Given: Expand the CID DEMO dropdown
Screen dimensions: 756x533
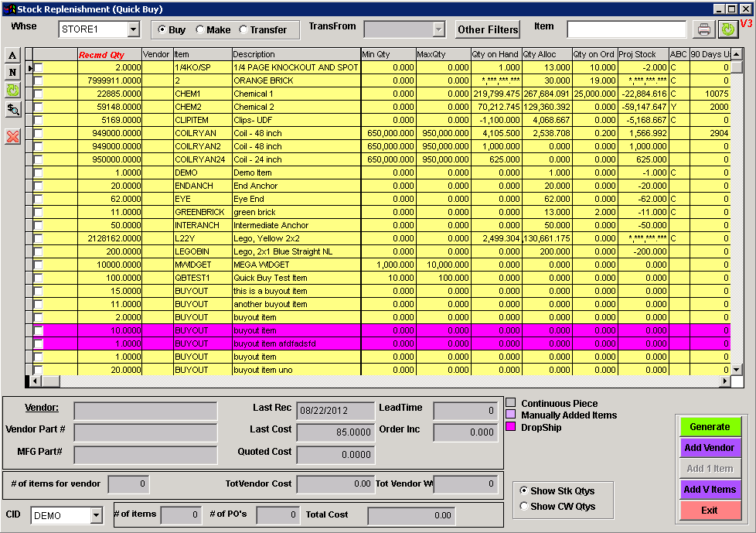Looking at the screenshot, I should (x=96, y=515).
